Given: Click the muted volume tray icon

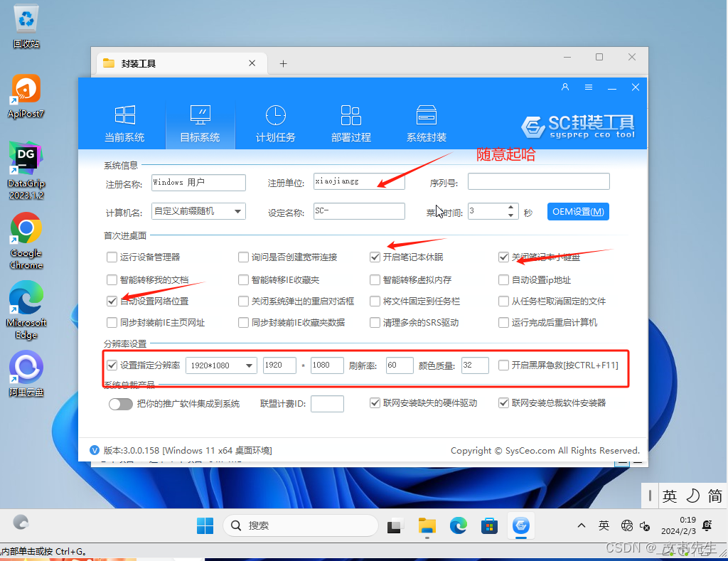Looking at the screenshot, I should [x=644, y=526].
